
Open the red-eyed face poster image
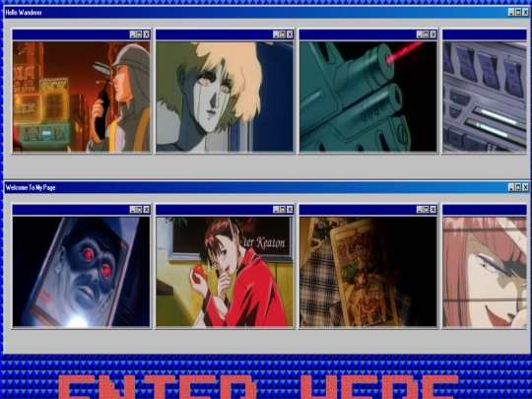pyautogui.click(x=82, y=272)
